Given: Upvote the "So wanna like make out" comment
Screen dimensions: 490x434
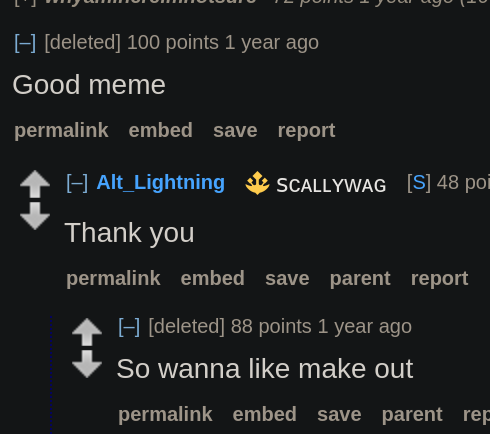Looking at the screenshot, I should 87,332.
